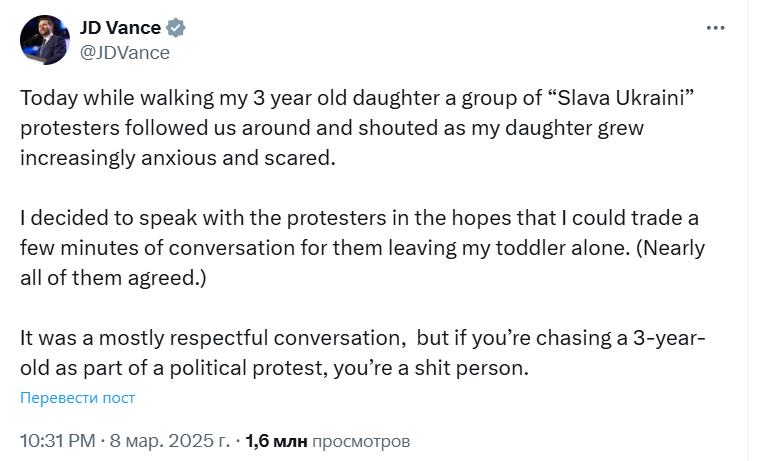This screenshot has height=461, width=776.
Task: Click the paragraph starting "I decided to speak"
Action: click(x=360, y=248)
